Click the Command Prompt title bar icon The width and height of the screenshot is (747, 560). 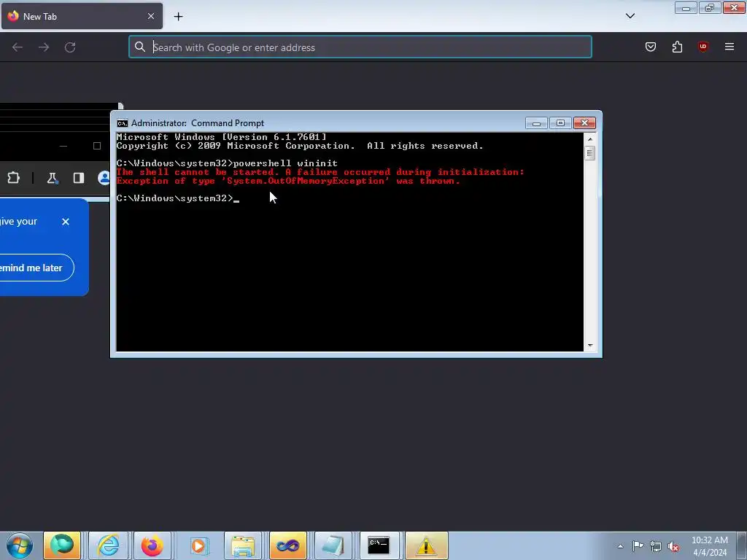123,123
